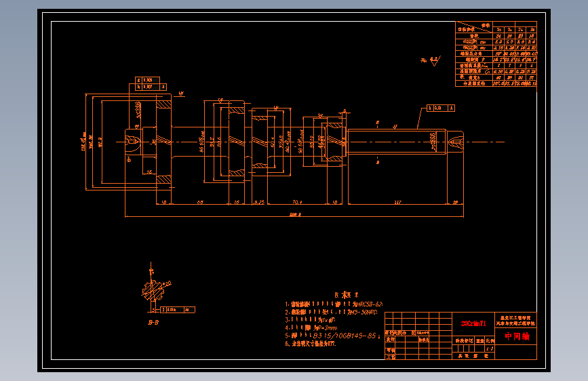The image size is (588, 381).
Task: Click the 70.4 length dimension
Action: (x=297, y=202)
